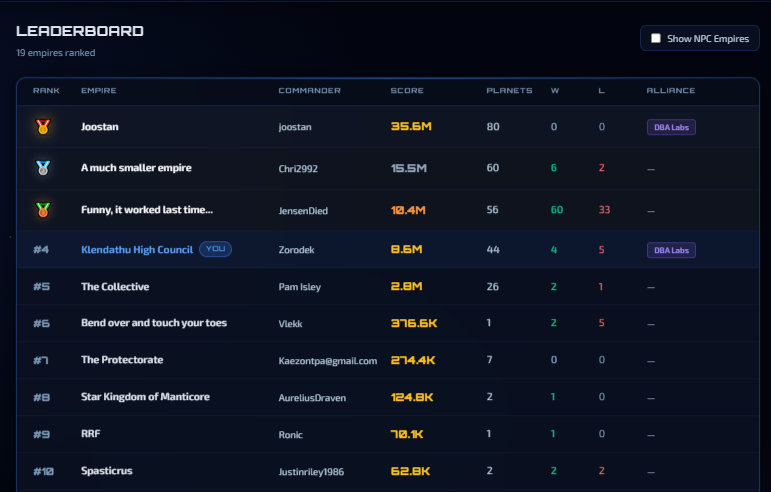Click Zorodek's 44 planets value
The width and height of the screenshot is (771, 492).
pyautogui.click(x=493, y=250)
